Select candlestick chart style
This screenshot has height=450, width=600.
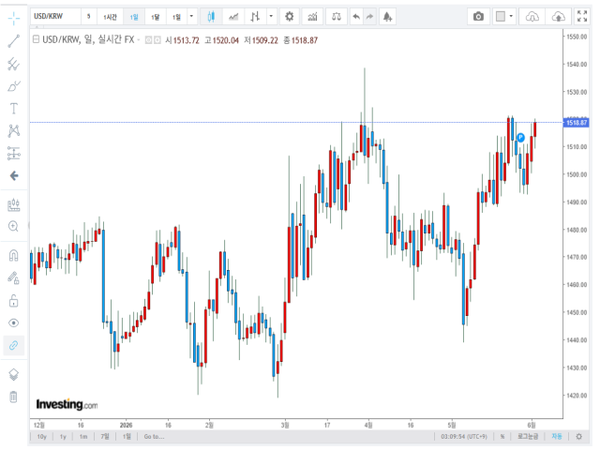pyautogui.click(x=211, y=16)
